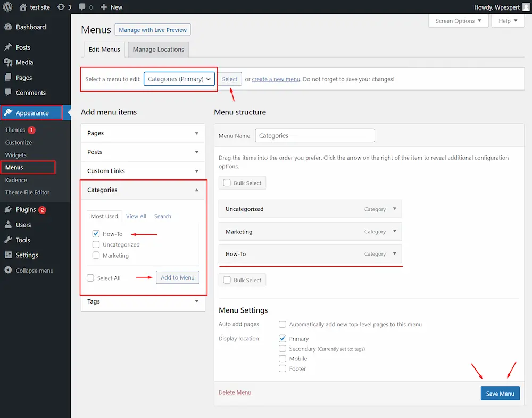This screenshot has height=418, width=532.
Task: Expand the How-To menu item arrow
Action: pyautogui.click(x=395, y=253)
